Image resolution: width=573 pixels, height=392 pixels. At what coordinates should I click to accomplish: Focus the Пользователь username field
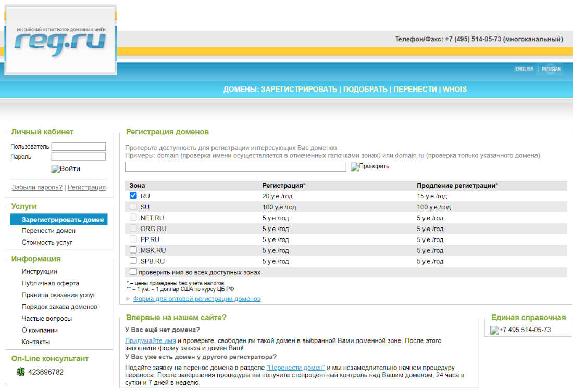click(x=78, y=147)
